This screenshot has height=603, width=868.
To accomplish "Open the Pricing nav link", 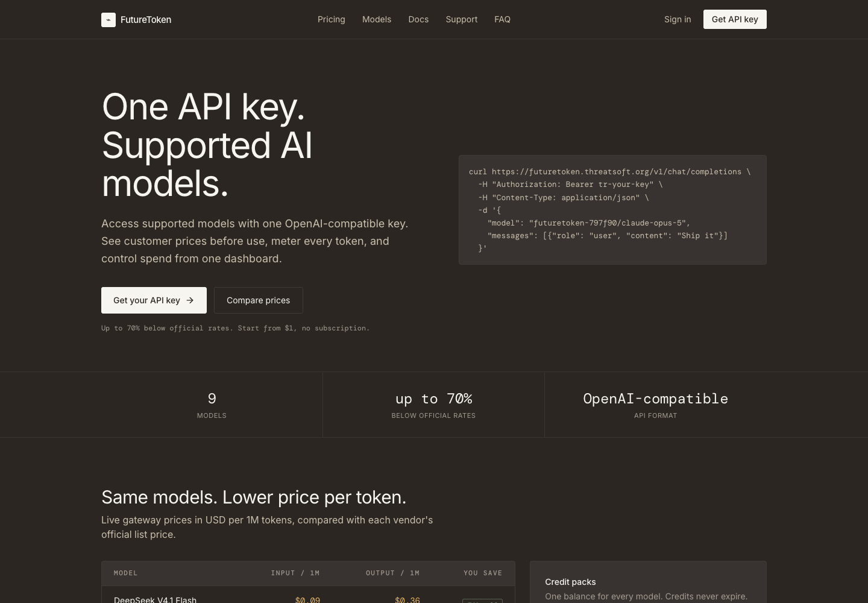I will pos(332,19).
